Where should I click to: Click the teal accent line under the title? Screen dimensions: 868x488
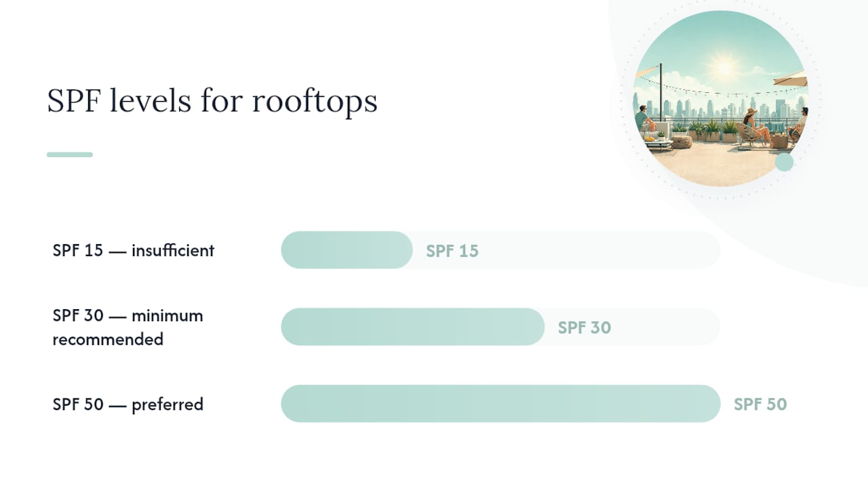(x=70, y=155)
